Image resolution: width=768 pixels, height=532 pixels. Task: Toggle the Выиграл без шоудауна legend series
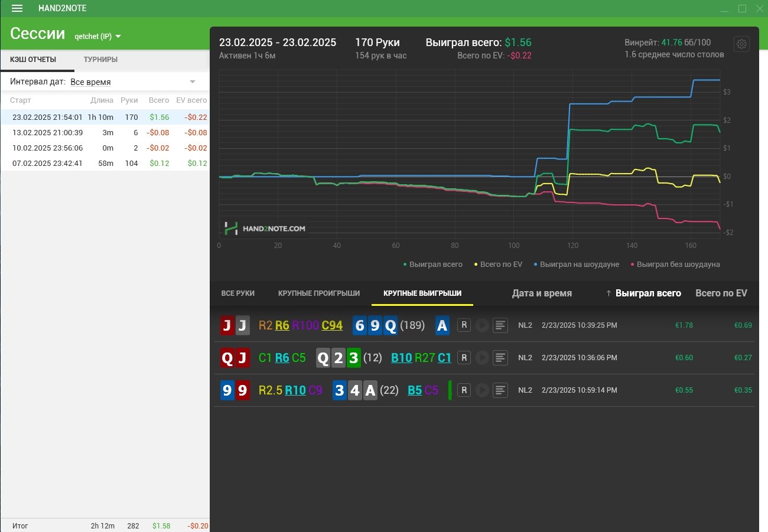[x=675, y=264]
